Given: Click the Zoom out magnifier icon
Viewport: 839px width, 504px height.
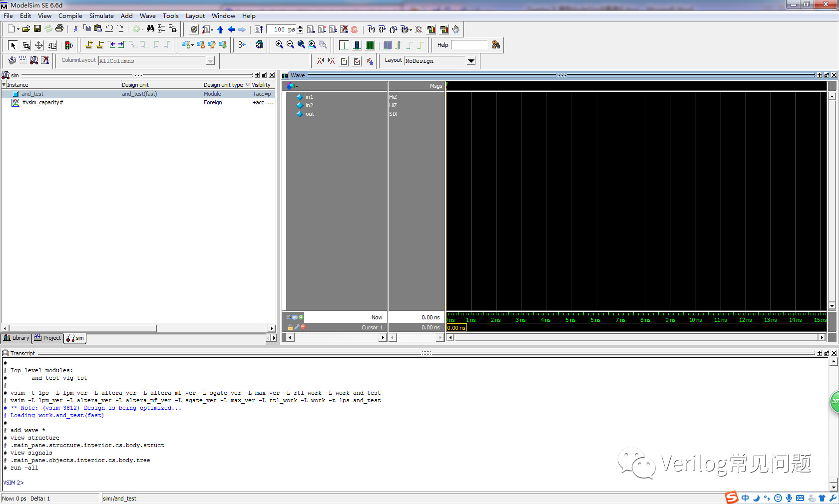Looking at the screenshot, I should tap(290, 45).
